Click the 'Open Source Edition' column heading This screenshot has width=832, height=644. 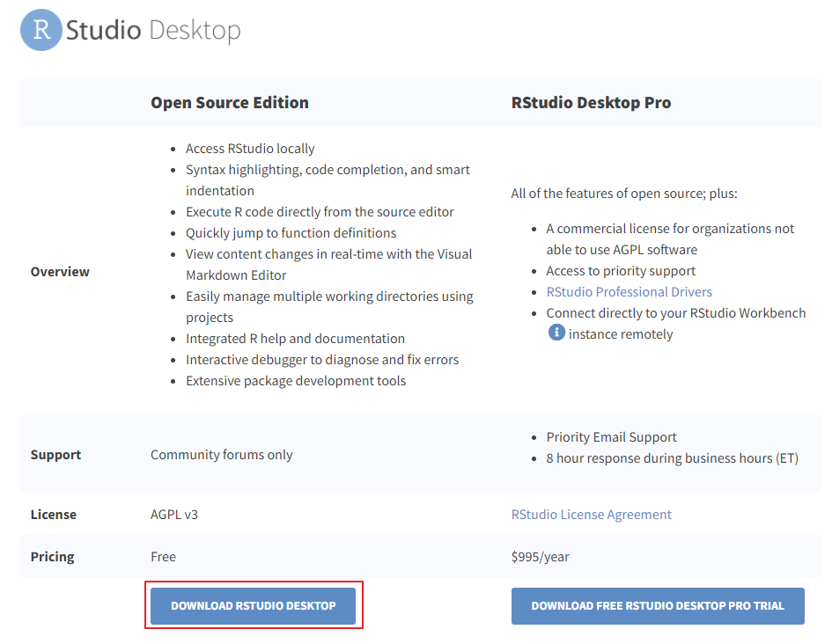click(230, 102)
